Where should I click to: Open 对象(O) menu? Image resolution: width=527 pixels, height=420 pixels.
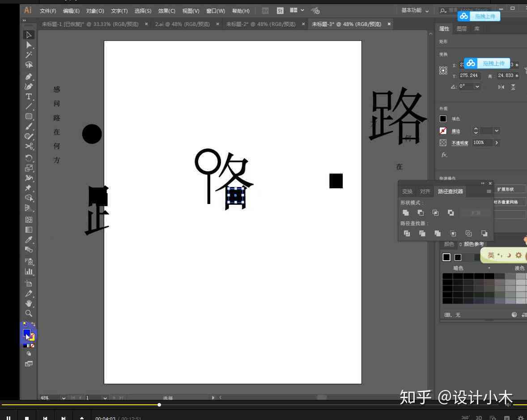click(x=95, y=11)
